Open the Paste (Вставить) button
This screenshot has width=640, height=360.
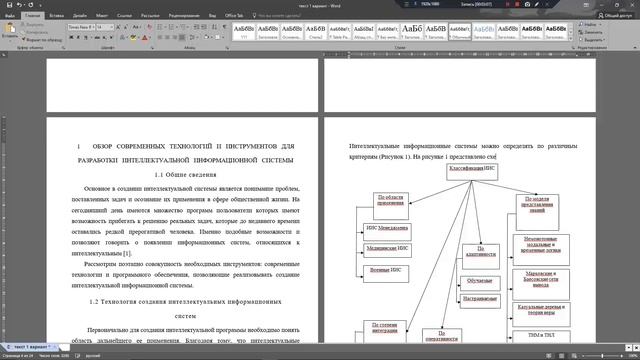pyautogui.click(x=10, y=31)
